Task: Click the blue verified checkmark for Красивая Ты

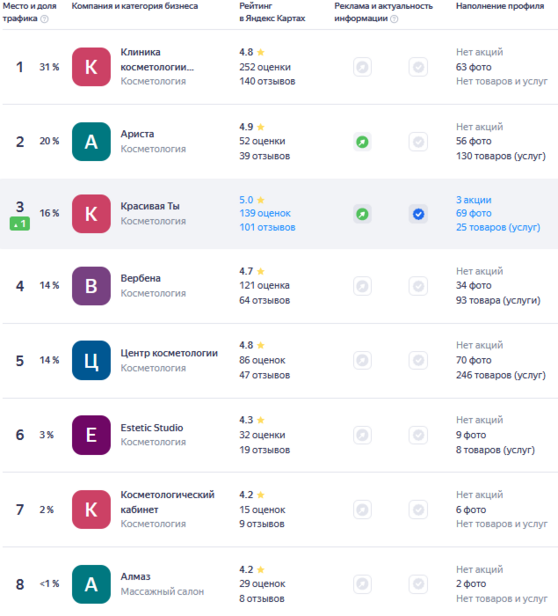Action: pyautogui.click(x=418, y=214)
